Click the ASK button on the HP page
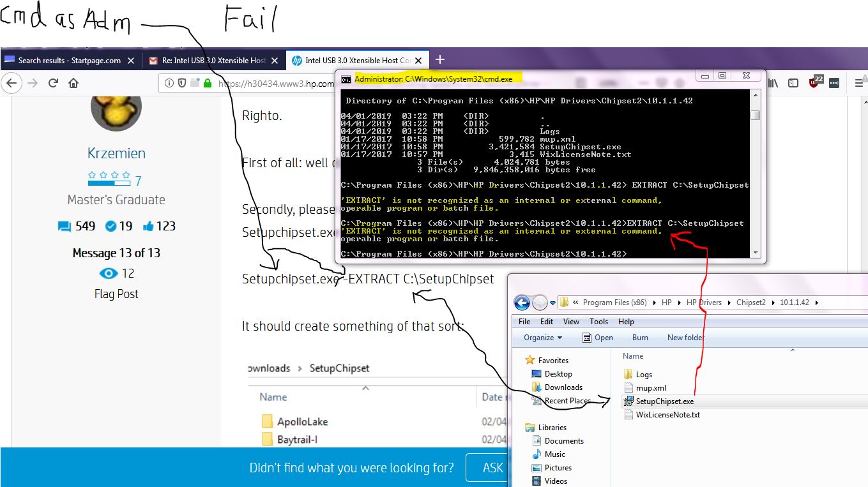Image resolution: width=868 pixels, height=487 pixels. click(488, 468)
